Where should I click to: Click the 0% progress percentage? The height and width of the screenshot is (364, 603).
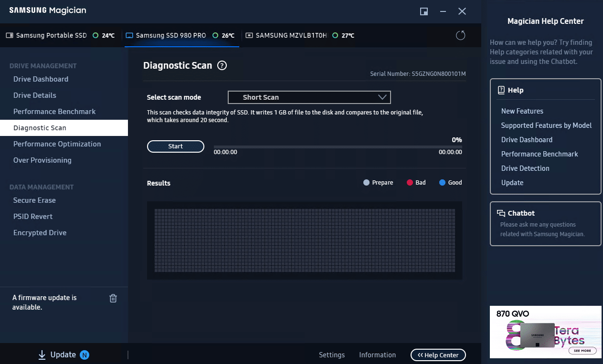[x=457, y=140]
